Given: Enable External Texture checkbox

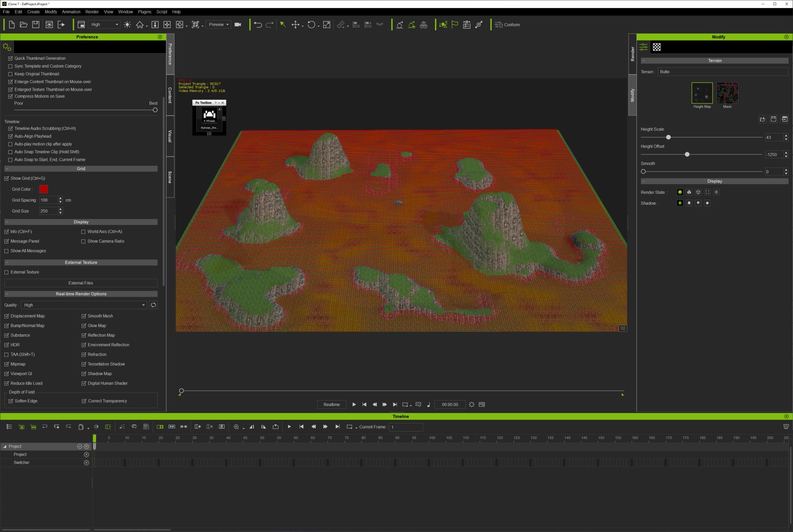Looking at the screenshot, I should [6, 272].
